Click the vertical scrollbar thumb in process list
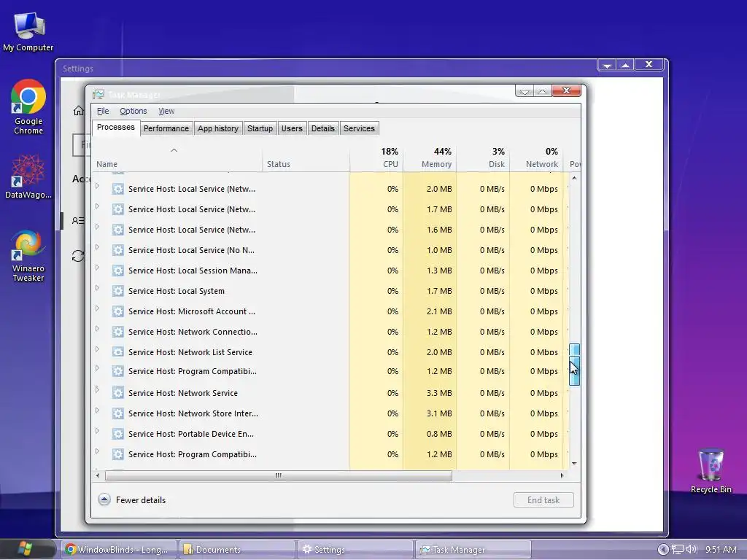 574,365
